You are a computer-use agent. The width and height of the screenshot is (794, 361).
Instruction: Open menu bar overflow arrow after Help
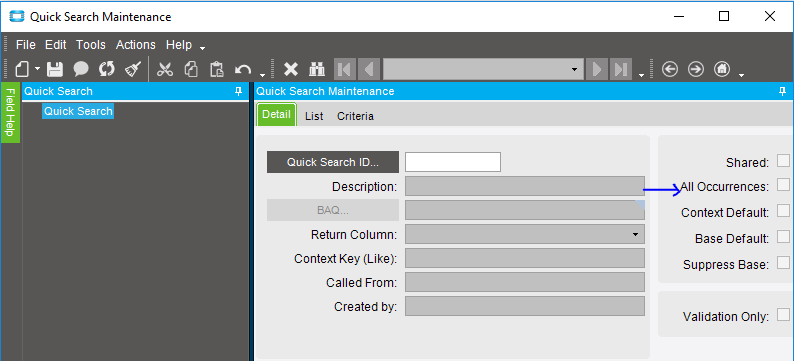(203, 49)
